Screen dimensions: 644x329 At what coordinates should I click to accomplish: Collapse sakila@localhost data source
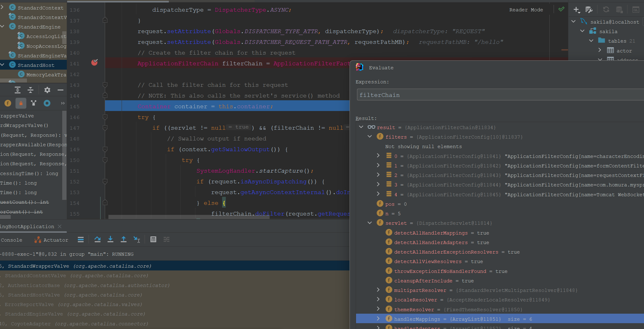(x=574, y=21)
